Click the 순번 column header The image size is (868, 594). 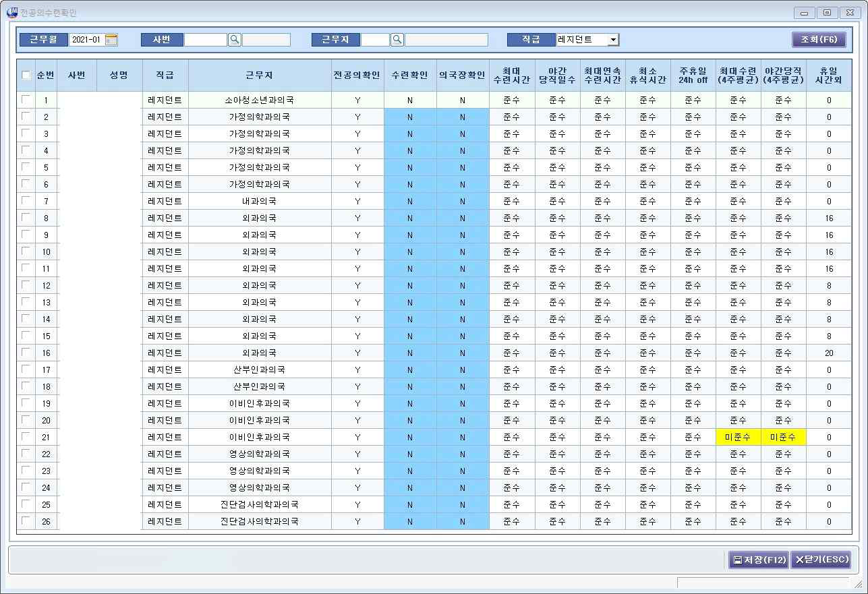[x=47, y=75]
